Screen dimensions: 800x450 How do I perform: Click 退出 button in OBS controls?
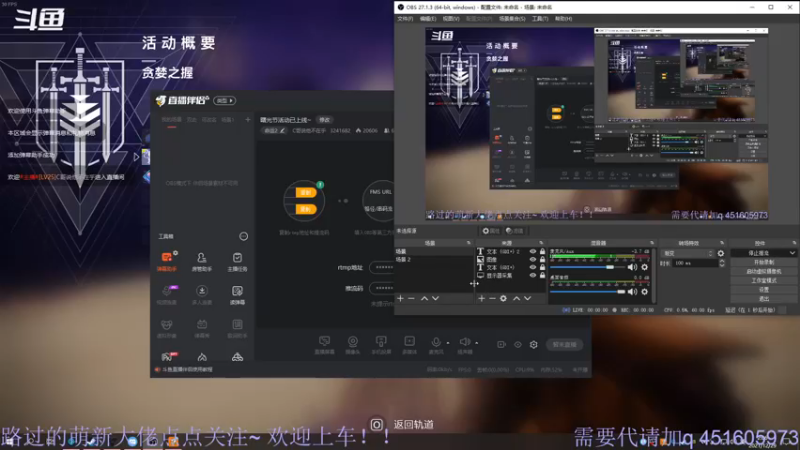point(763,299)
